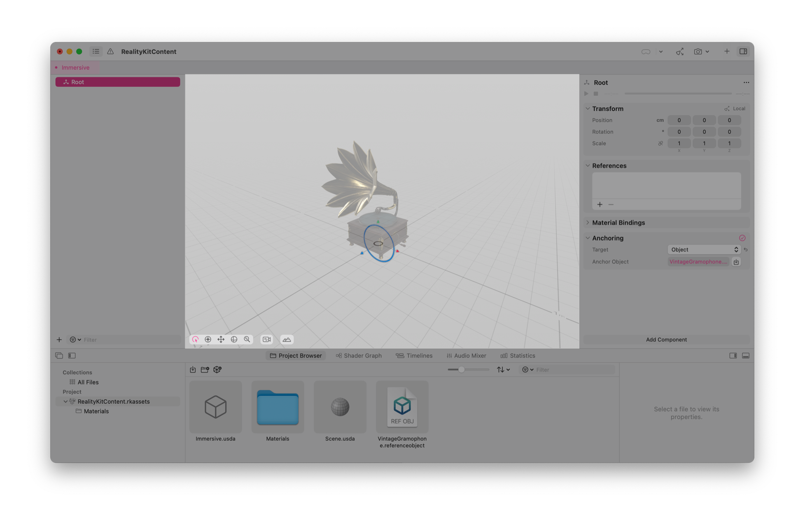Switch to the Shader Graph tab
This screenshot has height=512, width=812.
tap(359, 356)
